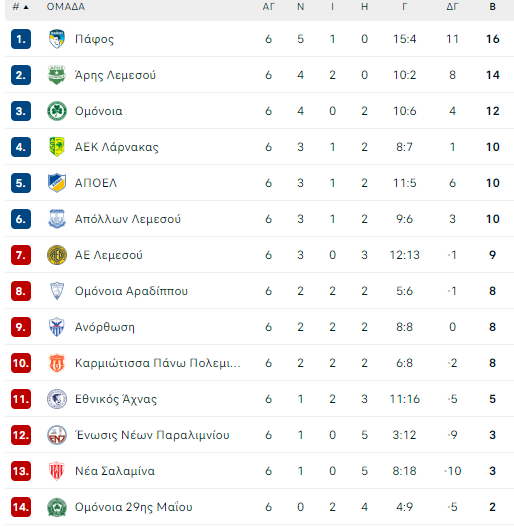Click the Εθνικός Άχνας round logo
Image resolution: width=514 pixels, height=527 pixels.
pos(57,399)
